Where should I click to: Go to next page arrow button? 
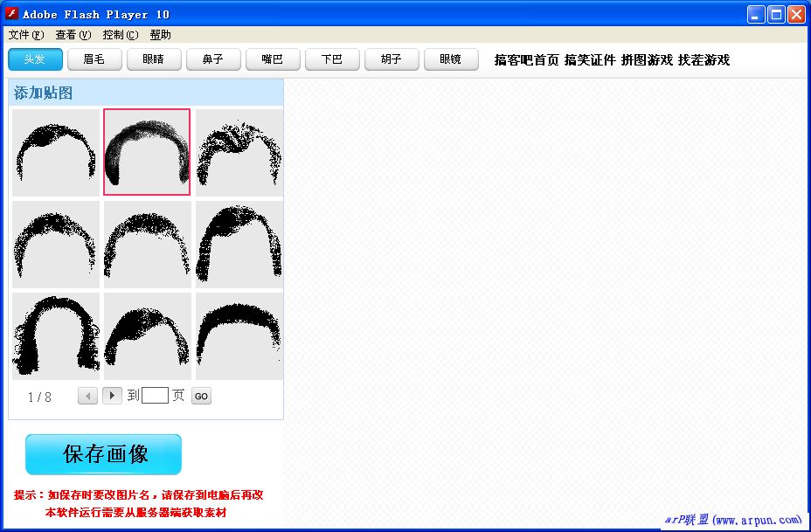pos(112,396)
